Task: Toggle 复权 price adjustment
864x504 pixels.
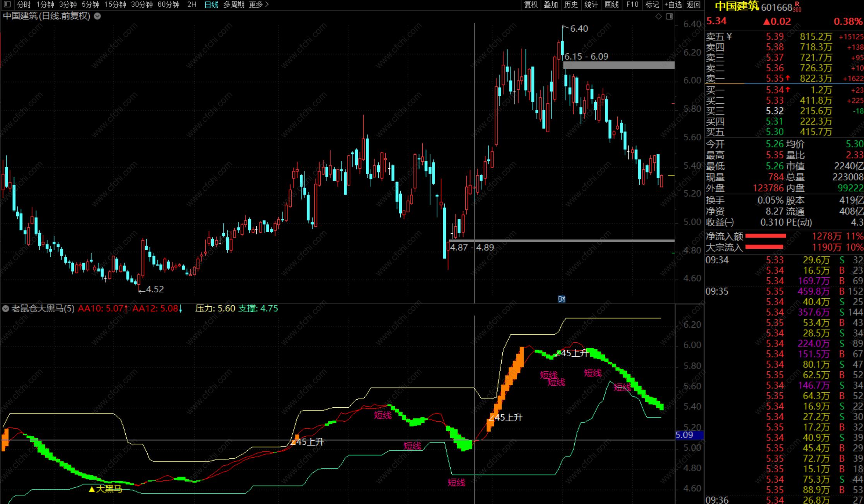Action: 531,5
